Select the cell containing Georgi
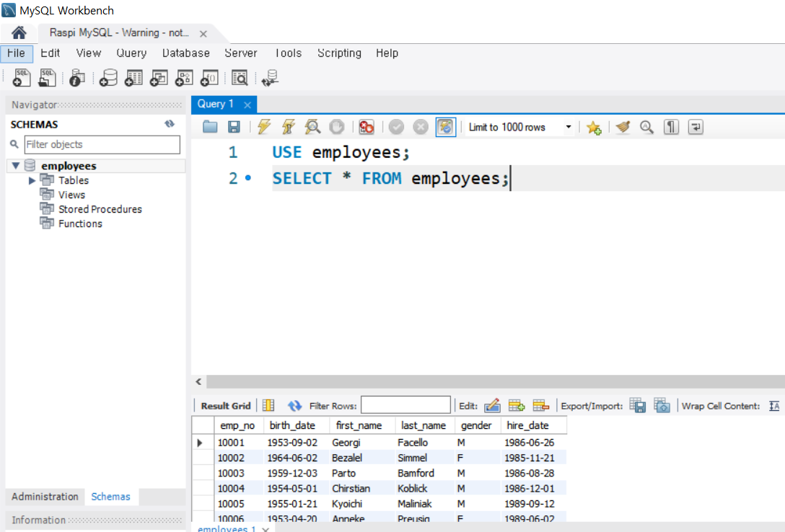 [x=362, y=443]
